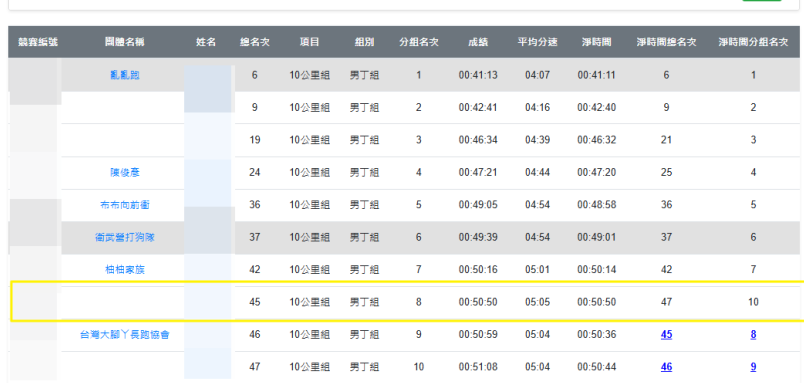Viewport: 804px width, 383px height.
Task: Click the 團體名稱 column header
Action: pos(125,42)
